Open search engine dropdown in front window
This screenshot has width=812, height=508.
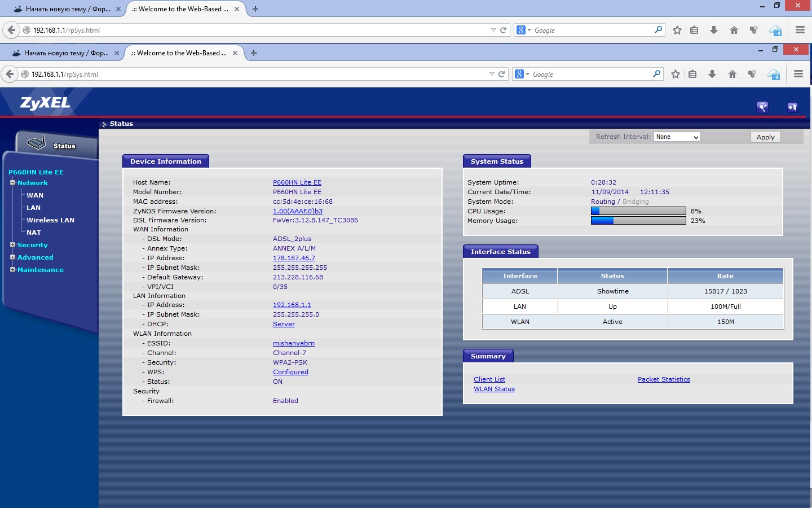(x=528, y=74)
